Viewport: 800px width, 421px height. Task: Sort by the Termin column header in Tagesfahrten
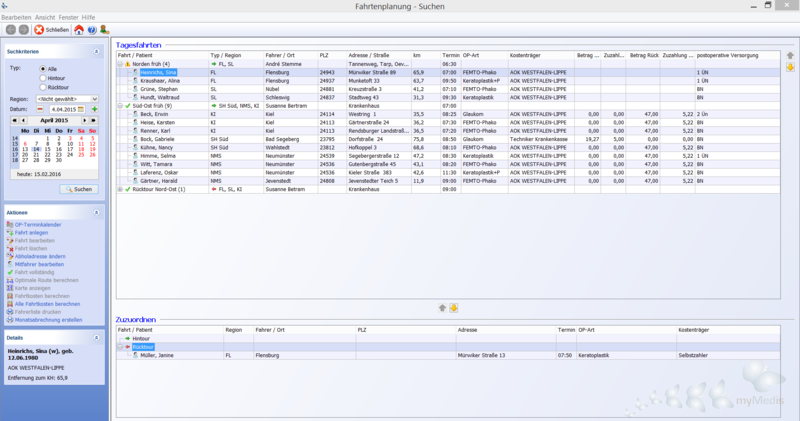click(451, 55)
